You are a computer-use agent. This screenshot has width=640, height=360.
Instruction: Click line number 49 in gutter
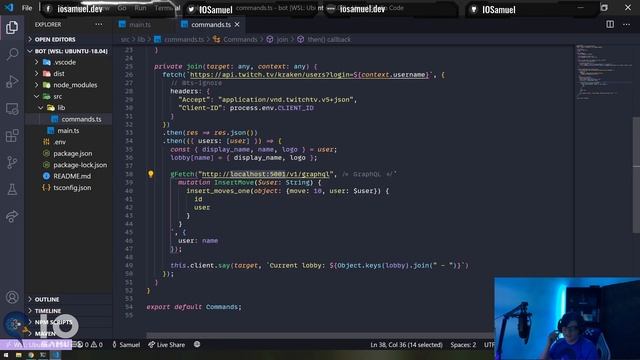click(129, 265)
